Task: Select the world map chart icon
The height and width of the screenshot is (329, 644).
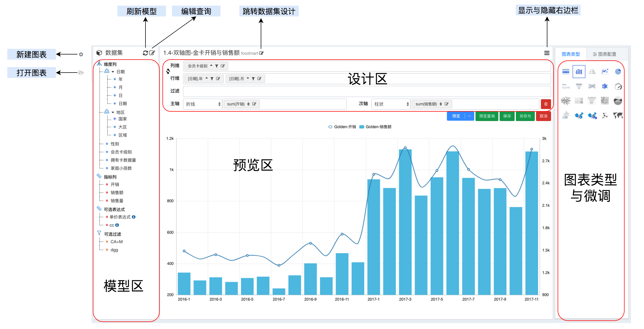Action: coord(618,116)
